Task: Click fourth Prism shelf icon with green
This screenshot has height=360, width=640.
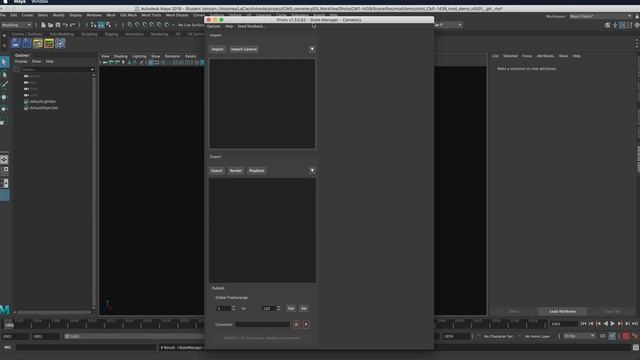Action: coord(49,43)
